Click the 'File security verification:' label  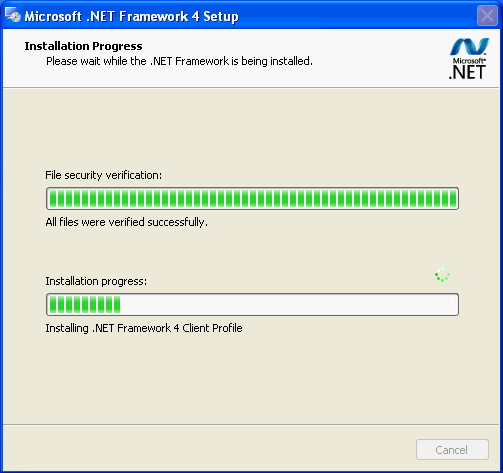point(104,175)
